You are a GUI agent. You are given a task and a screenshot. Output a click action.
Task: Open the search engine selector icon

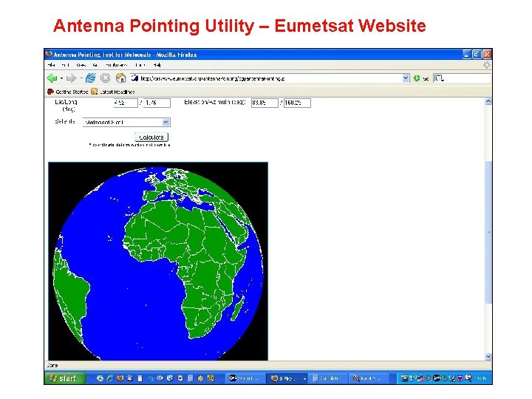coord(439,78)
